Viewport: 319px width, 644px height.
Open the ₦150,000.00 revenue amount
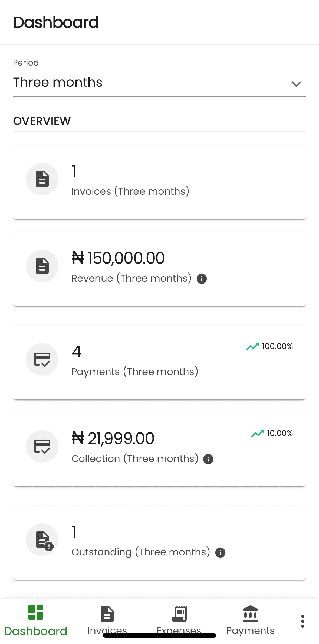pos(118,258)
